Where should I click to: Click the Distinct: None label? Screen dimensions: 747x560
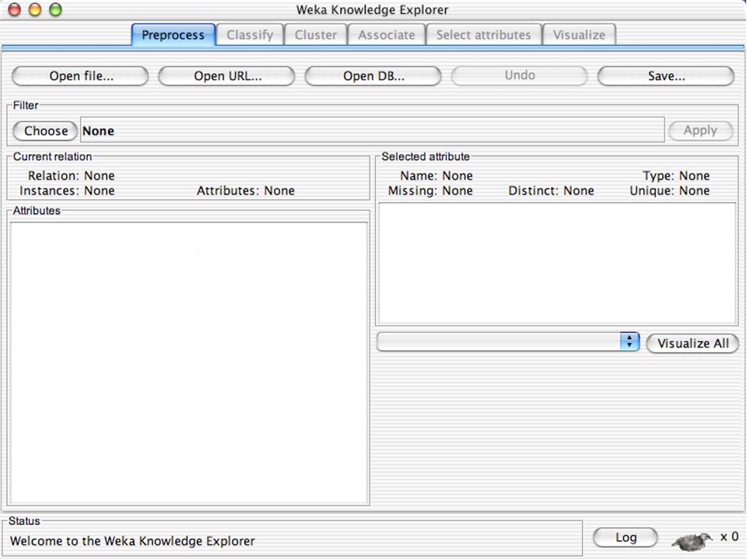[551, 191]
